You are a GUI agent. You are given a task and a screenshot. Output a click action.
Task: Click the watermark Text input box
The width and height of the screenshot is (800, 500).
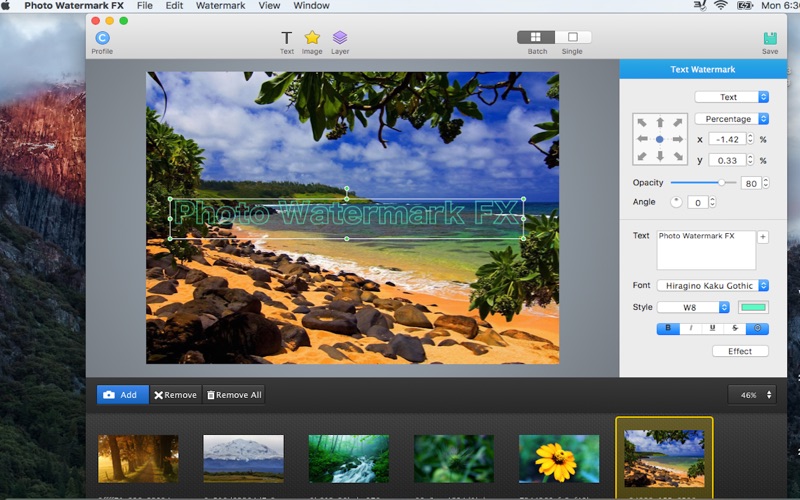tap(706, 250)
